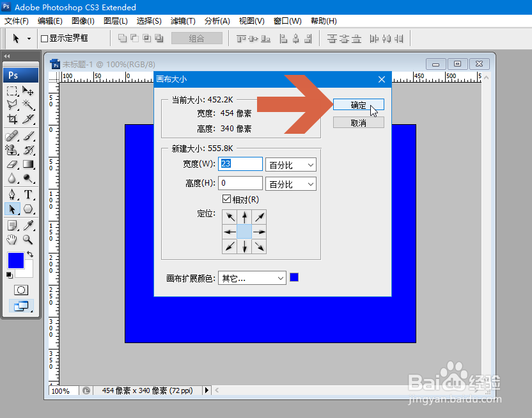Click 宽度(W) input field
This screenshot has height=418, width=532.
pyautogui.click(x=240, y=164)
